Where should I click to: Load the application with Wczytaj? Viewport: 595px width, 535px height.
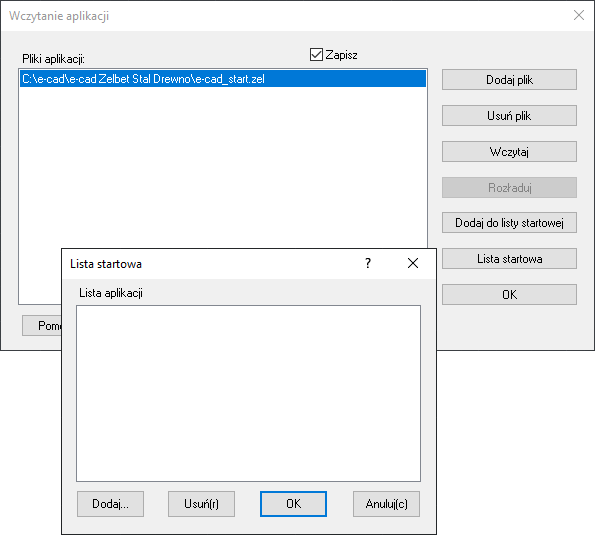pyautogui.click(x=509, y=152)
